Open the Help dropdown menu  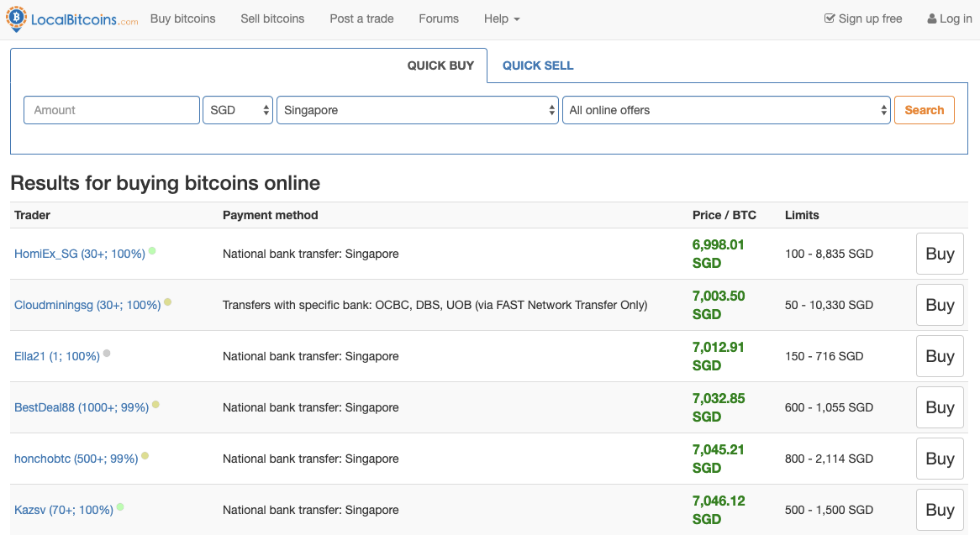[502, 18]
